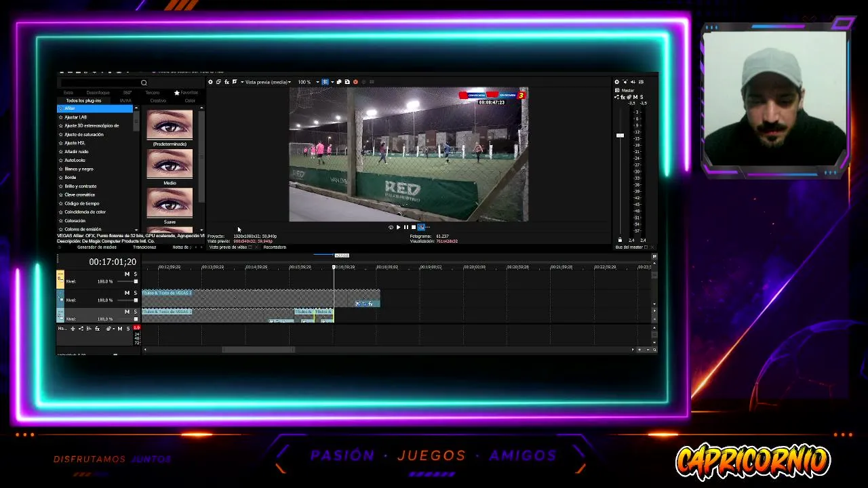Switch to the Creativo plug-ins tab

tap(158, 100)
